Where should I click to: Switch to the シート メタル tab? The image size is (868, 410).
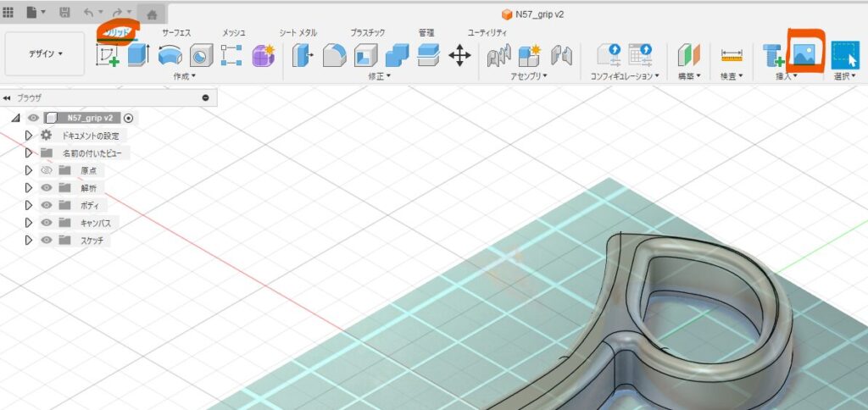tap(298, 32)
